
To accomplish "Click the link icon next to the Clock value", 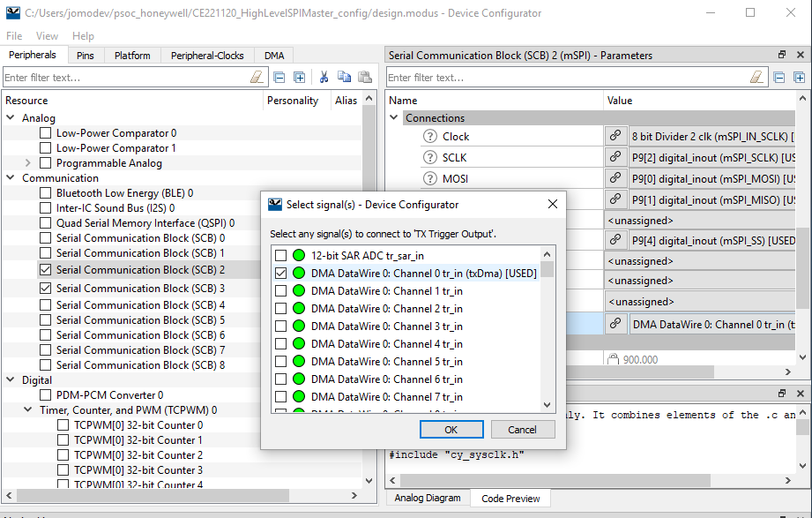I will coord(615,136).
